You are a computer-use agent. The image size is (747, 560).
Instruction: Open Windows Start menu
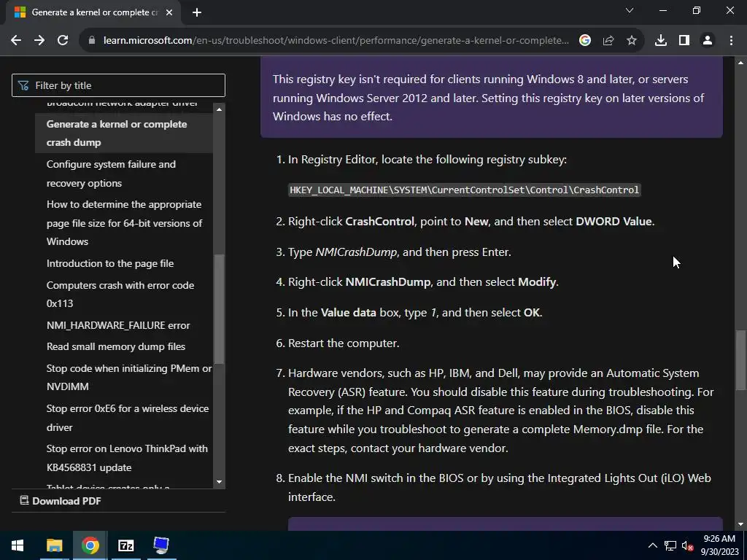coord(18,545)
